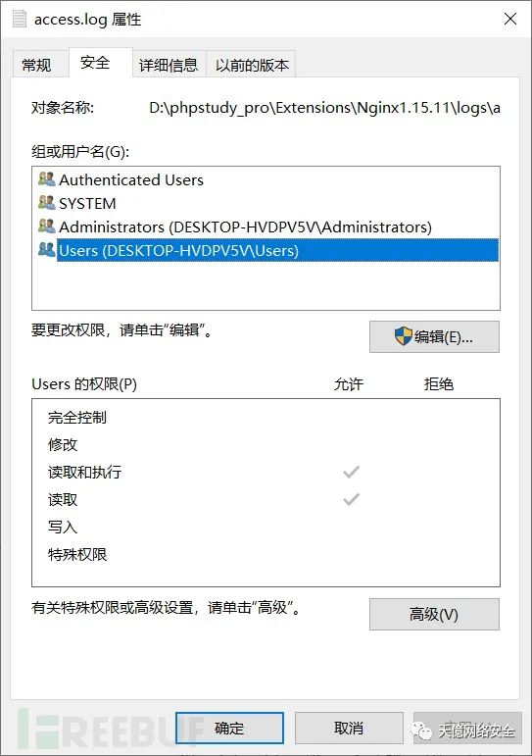Screen dimensions: 532x756
Task: Click the UAC shield icon on Edit button
Action: pos(403,336)
